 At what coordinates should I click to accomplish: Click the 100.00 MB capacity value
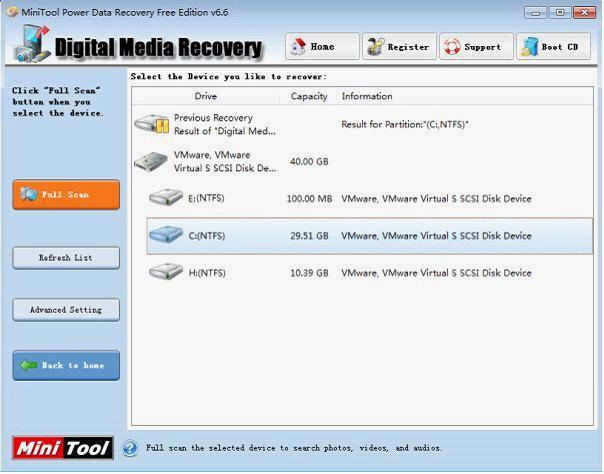click(x=309, y=199)
